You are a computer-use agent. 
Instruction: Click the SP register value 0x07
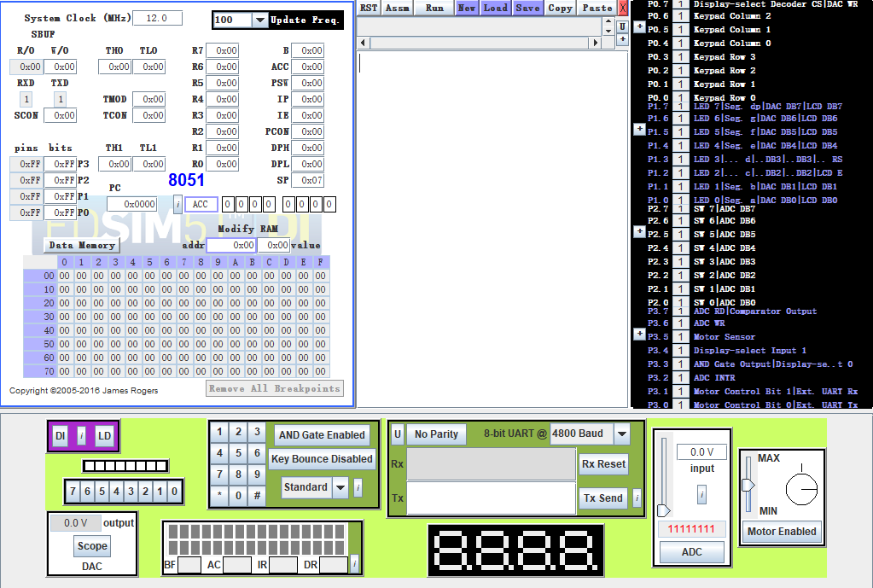coord(307,180)
